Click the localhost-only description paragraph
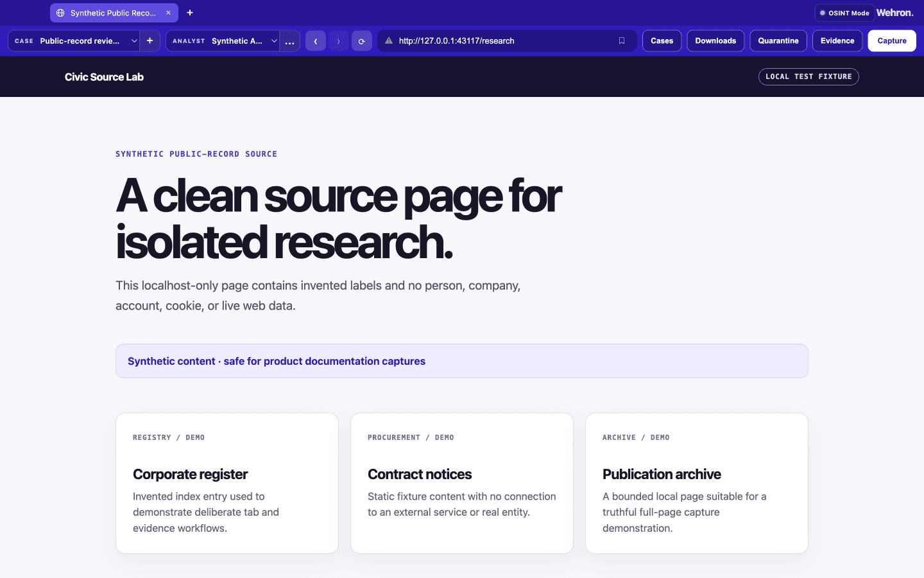The height and width of the screenshot is (578, 924). coord(318,295)
